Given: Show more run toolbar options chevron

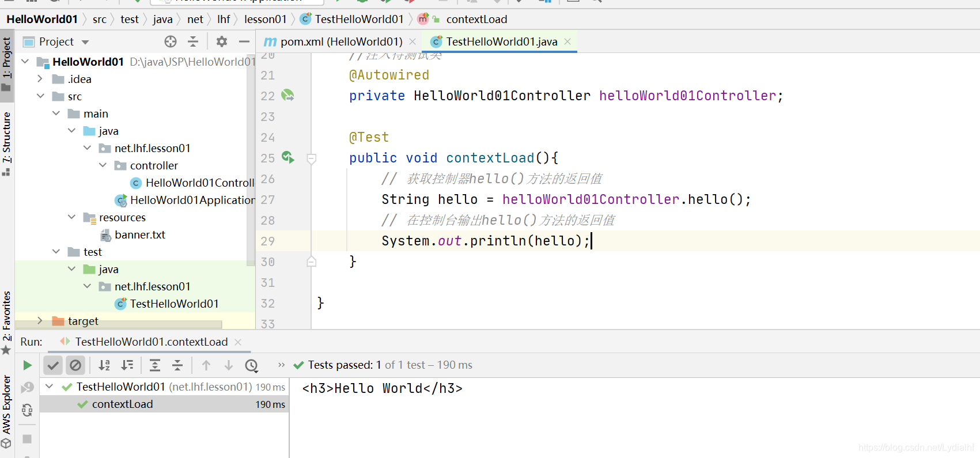Looking at the screenshot, I should click(281, 365).
